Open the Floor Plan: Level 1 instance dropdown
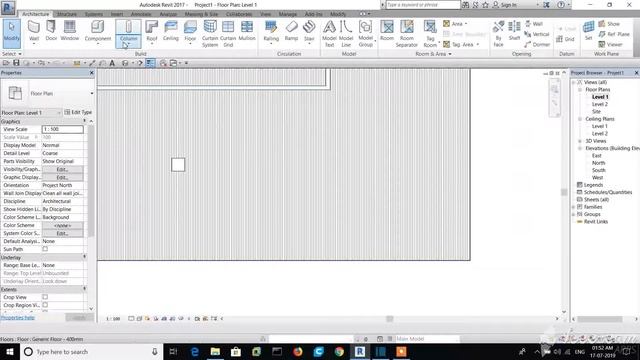 pos(59,113)
